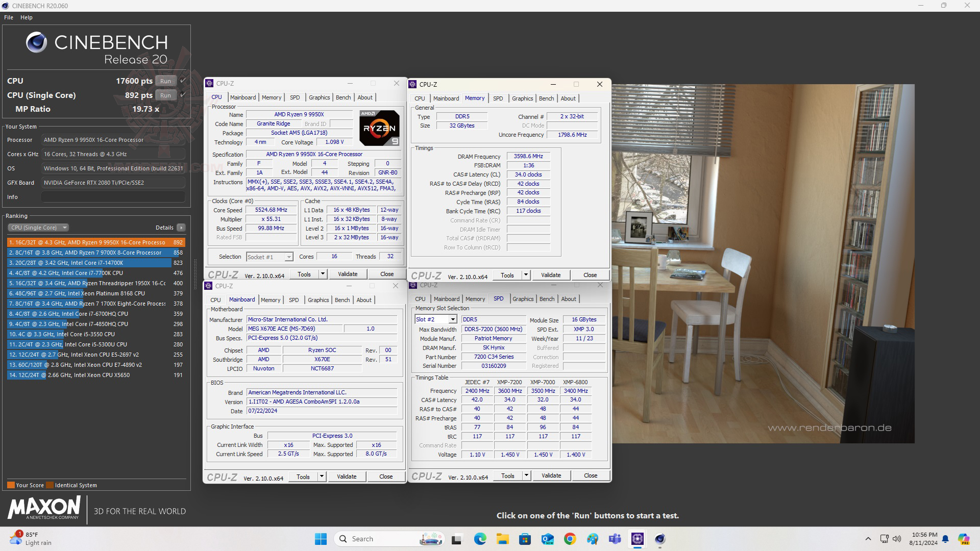Select the About tab in CPU-Z mainboard panel
980x551 pixels.
tap(363, 299)
